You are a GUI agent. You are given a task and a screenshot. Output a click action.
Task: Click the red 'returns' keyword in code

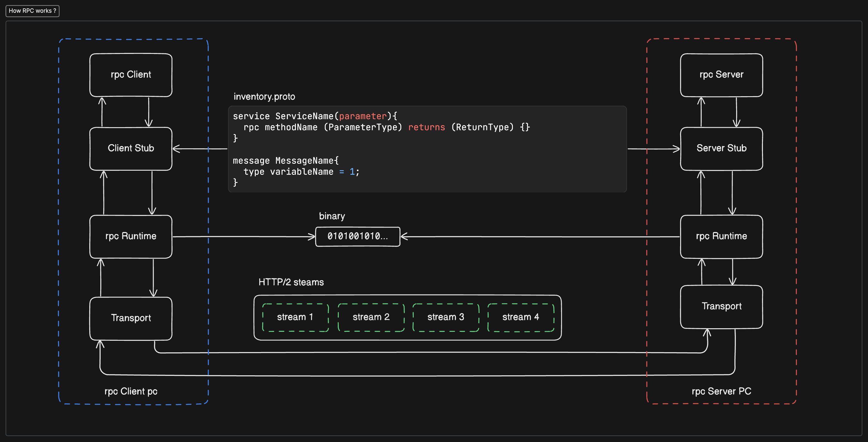point(426,127)
